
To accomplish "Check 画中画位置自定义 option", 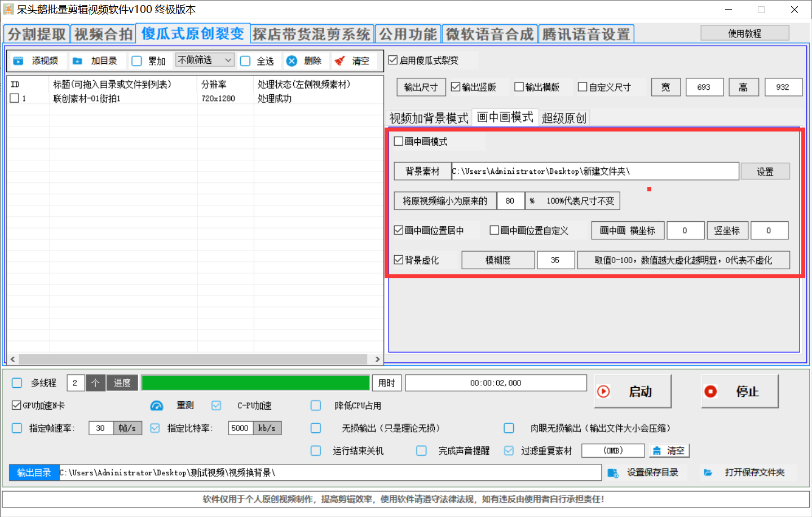I will point(495,230).
